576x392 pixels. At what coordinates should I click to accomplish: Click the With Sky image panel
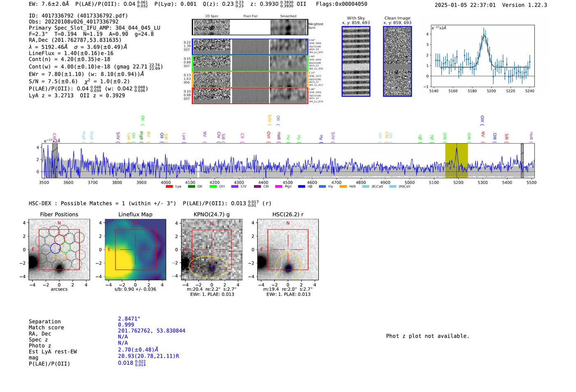point(356,61)
